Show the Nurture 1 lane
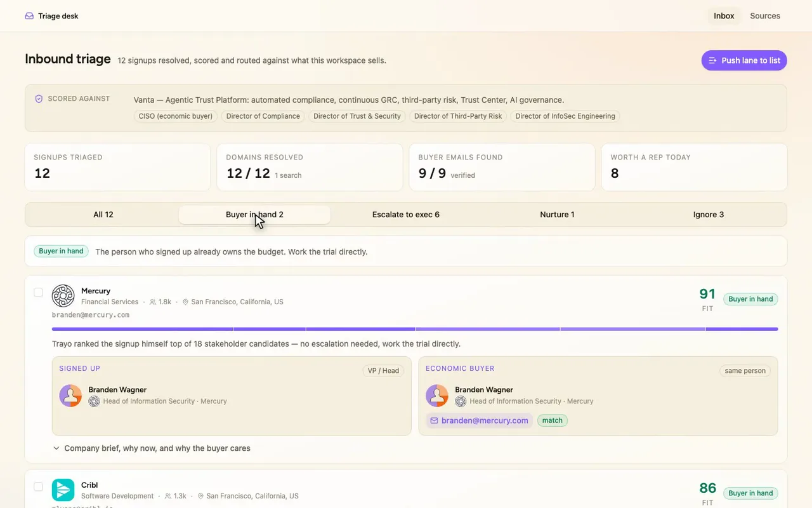The width and height of the screenshot is (812, 508). (557, 215)
